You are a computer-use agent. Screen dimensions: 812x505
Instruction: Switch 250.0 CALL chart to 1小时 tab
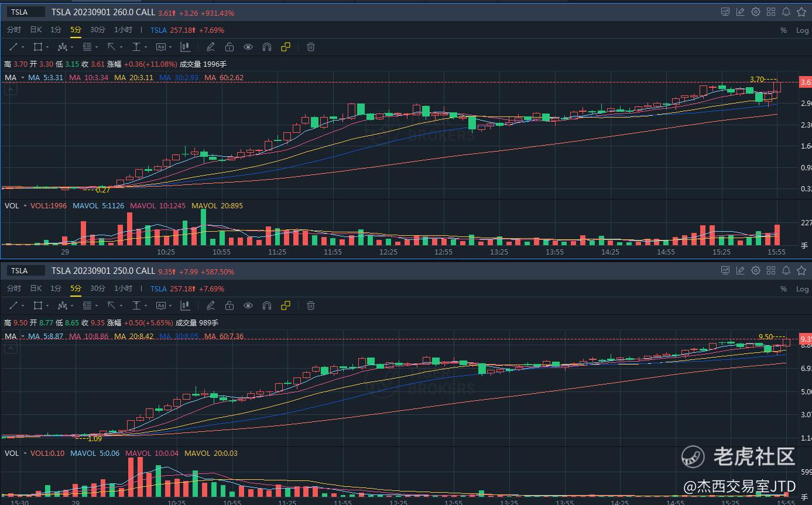tap(123, 288)
